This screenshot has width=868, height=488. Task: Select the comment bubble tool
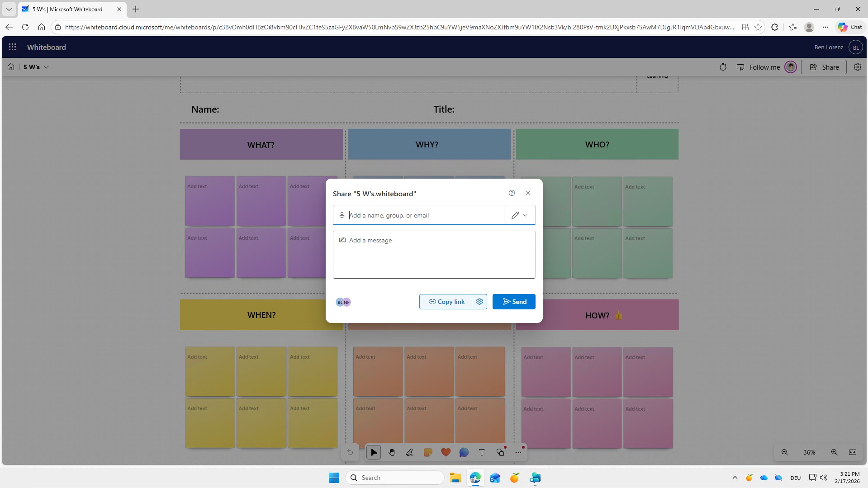tap(464, 452)
